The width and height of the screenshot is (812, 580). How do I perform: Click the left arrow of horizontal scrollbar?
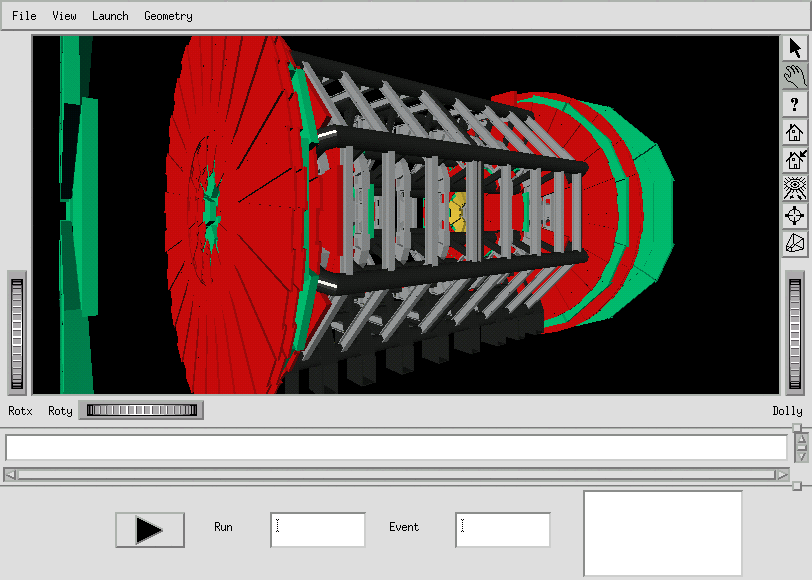(x=10, y=475)
